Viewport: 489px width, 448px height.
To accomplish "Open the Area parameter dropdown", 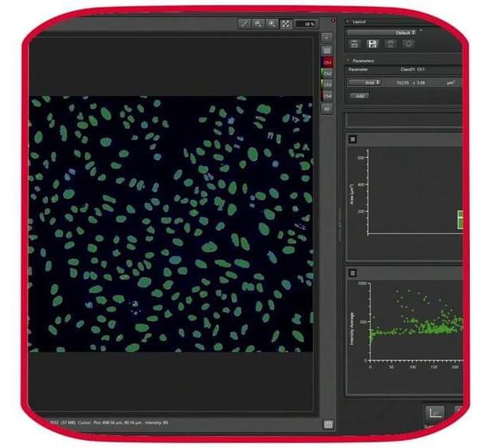I will click(364, 82).
